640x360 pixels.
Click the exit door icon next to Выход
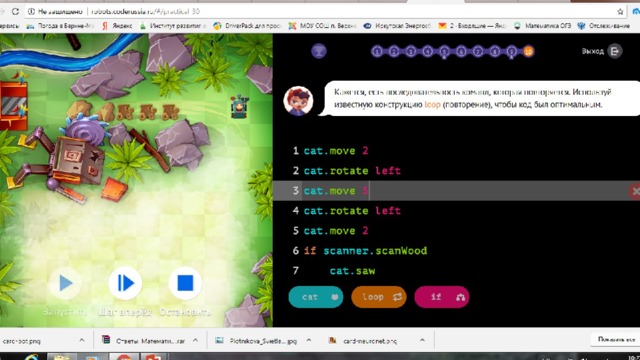615,51
